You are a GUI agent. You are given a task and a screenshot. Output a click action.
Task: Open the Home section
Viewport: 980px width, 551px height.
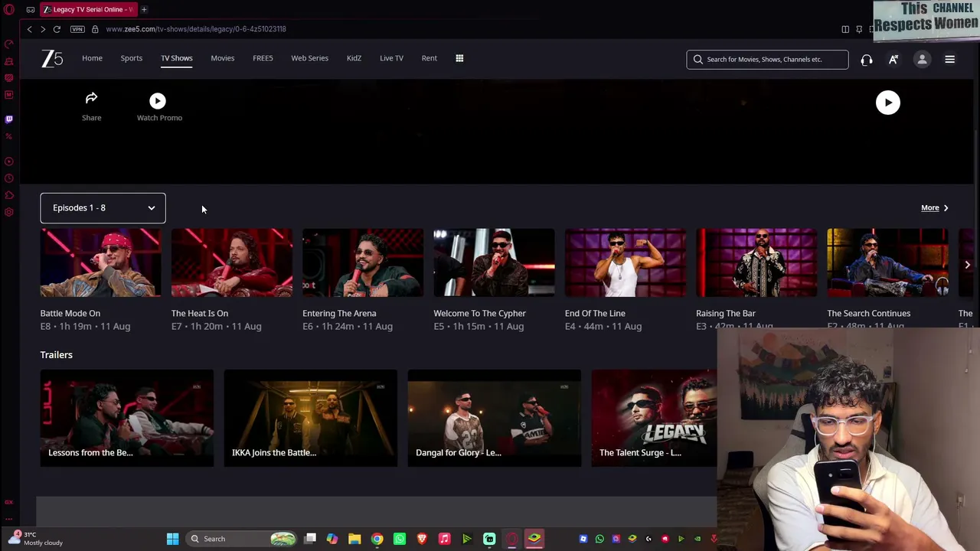pyautogui.click(x=92, y=58)
